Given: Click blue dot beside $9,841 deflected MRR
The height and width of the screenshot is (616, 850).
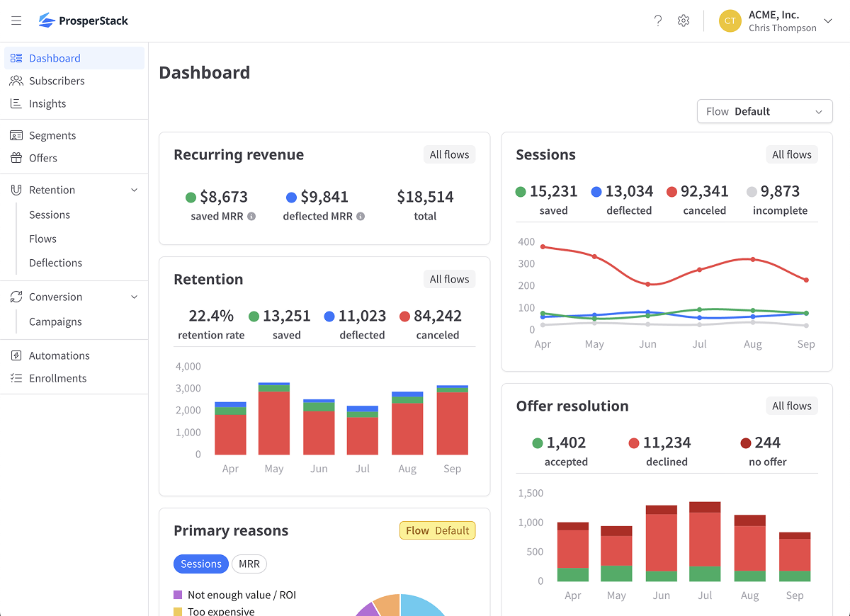Looking at the screenshot, I should pos(291,198).
